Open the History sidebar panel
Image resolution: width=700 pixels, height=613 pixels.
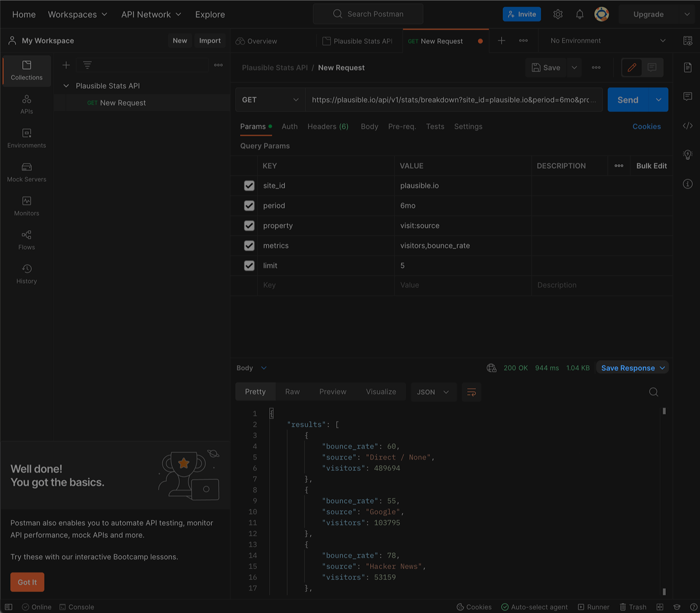(x=26, y=274)
